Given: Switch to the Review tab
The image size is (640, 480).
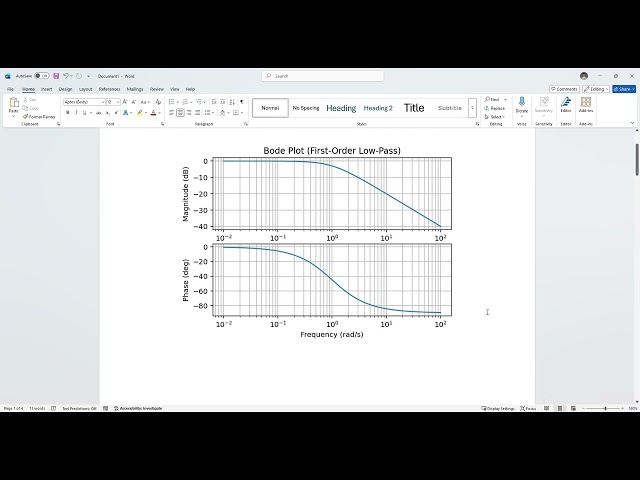Looking at the screenshot, I should coord(157,89).
